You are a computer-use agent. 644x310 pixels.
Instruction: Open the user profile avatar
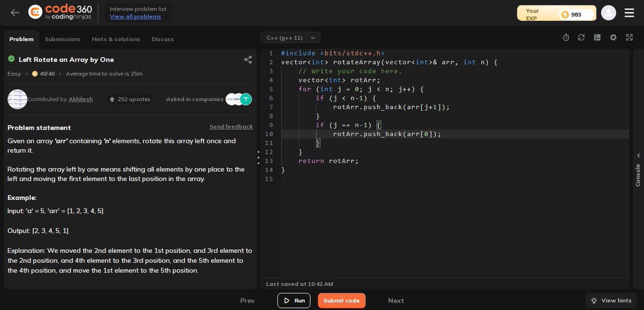point(609,13)
